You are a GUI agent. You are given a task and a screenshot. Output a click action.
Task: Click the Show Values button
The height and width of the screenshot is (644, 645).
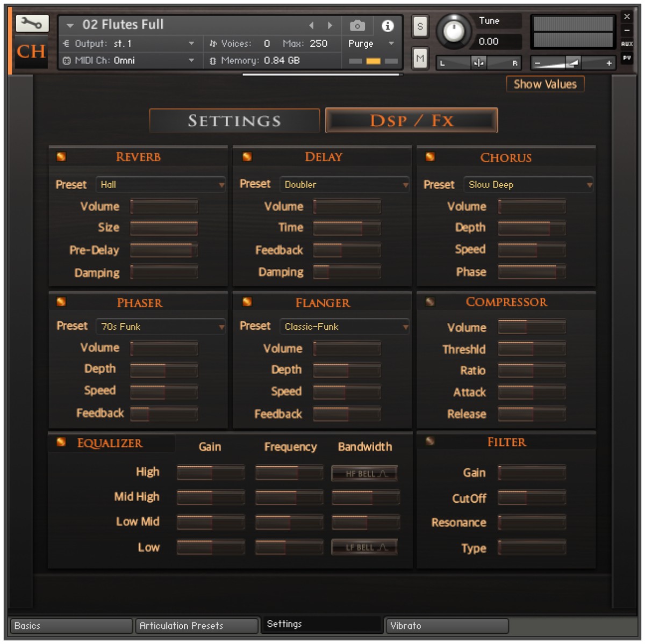click(545, 84)
